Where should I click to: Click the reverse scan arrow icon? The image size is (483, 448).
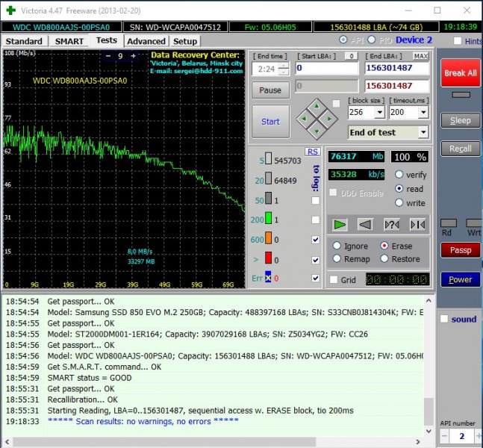pos(366,223)
